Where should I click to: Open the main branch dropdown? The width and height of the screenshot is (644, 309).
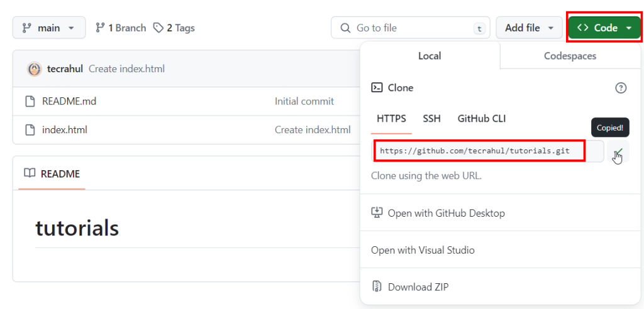pos(49,28)
